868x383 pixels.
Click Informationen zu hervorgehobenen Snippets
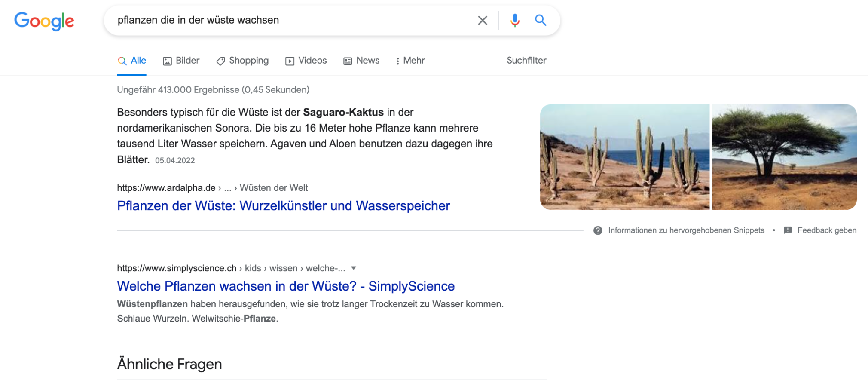pos(686,230)
